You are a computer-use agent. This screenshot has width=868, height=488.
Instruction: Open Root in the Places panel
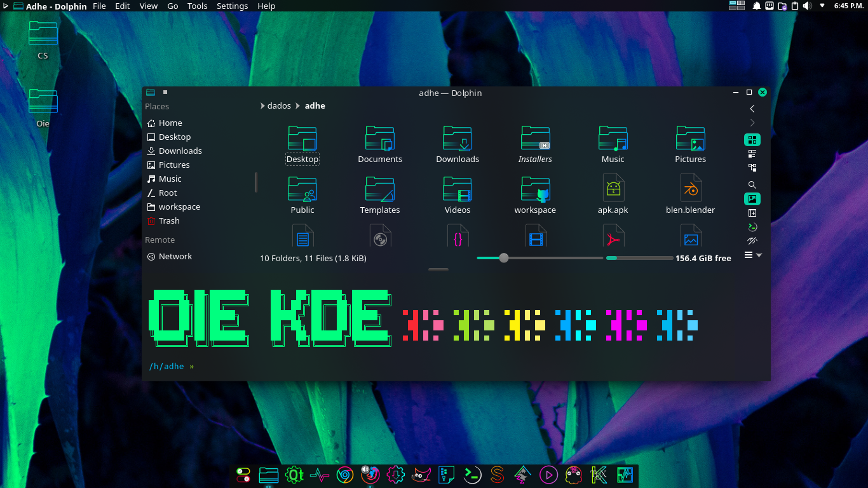click(168, 193)
